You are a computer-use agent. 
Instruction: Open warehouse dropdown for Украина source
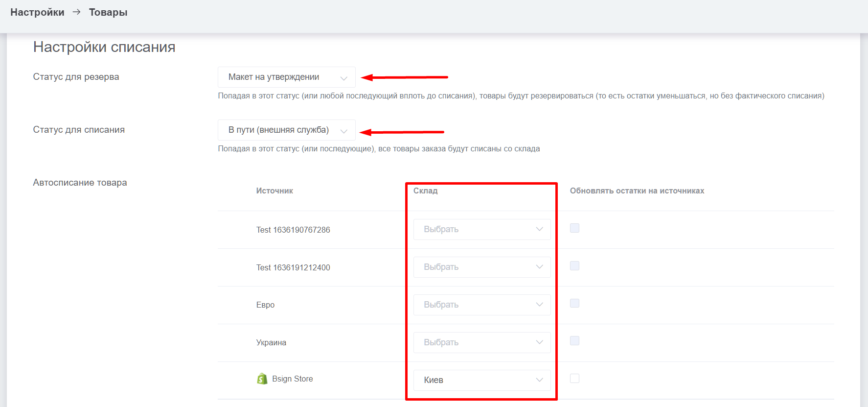click(x=482, y=342)
